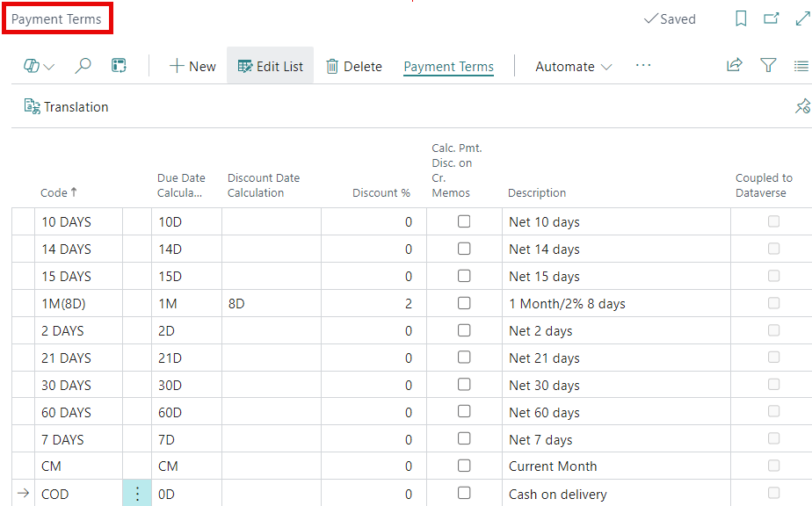Toggle the Analyze view icon
The image size is (812, 506).
tap(120, 65)
